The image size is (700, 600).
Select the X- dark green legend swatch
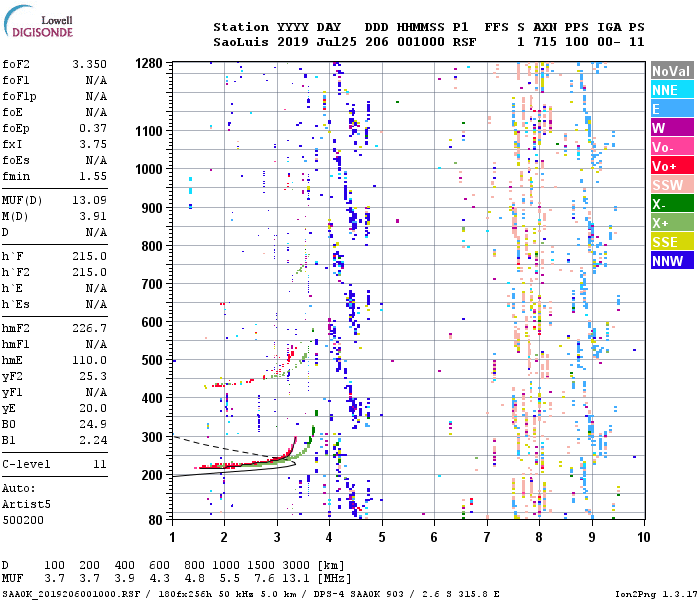[x=672, y=204]
